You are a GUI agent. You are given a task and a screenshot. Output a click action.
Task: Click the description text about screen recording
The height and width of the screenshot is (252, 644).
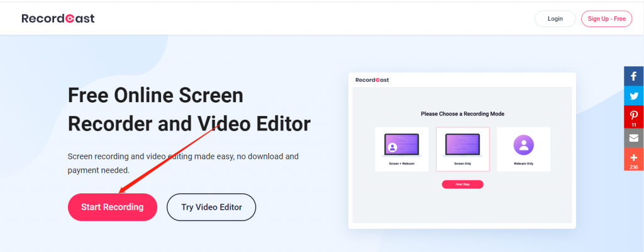tap(183, 163)
